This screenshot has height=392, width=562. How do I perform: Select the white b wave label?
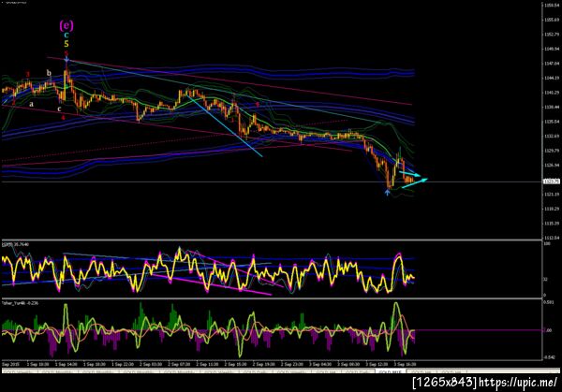[x=49, y=73]
